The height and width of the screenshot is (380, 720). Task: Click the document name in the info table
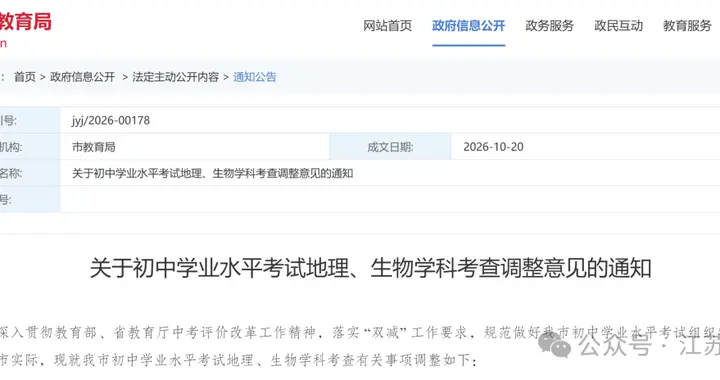click(213, 173)
